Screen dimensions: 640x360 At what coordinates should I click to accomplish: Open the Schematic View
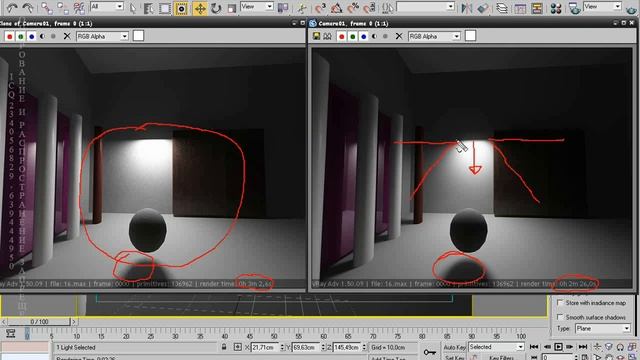point(536,8)
